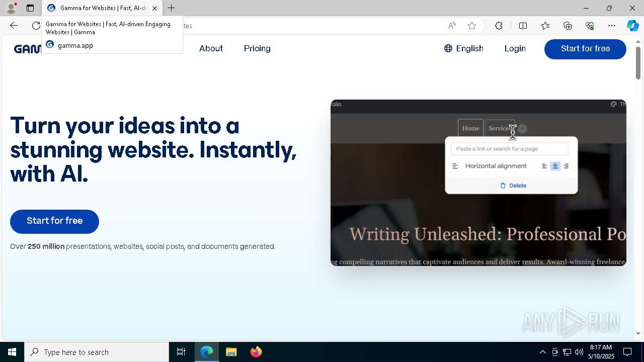644x362 pixels.
Task: Open Firefox from taskbar
Action: coord(256,352)
